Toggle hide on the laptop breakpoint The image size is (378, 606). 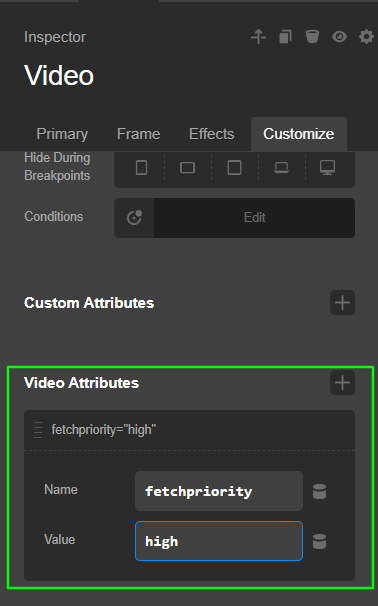[x=281, y=168]
